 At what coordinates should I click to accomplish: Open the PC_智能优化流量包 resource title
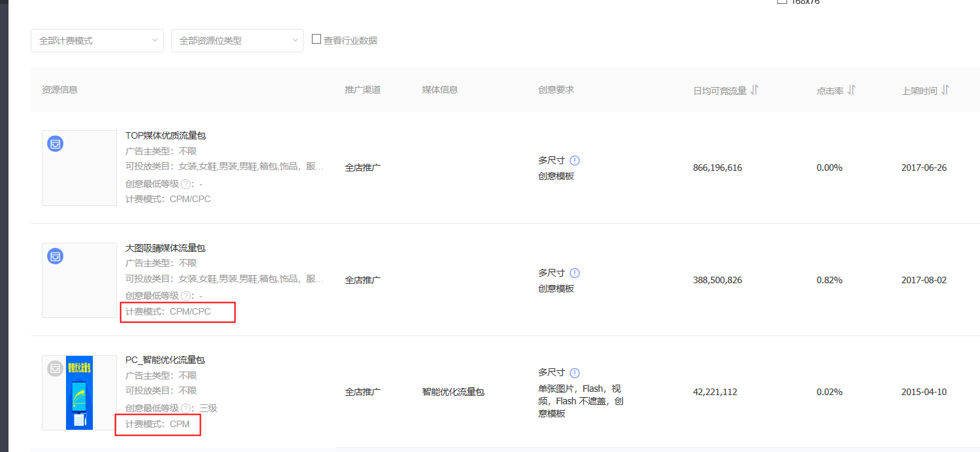coord(165,360)
